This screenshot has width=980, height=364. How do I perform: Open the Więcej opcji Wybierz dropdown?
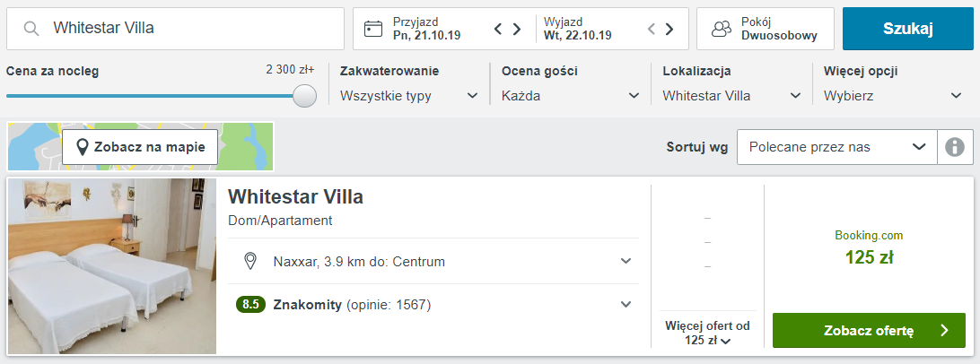[x=892, y=96]
